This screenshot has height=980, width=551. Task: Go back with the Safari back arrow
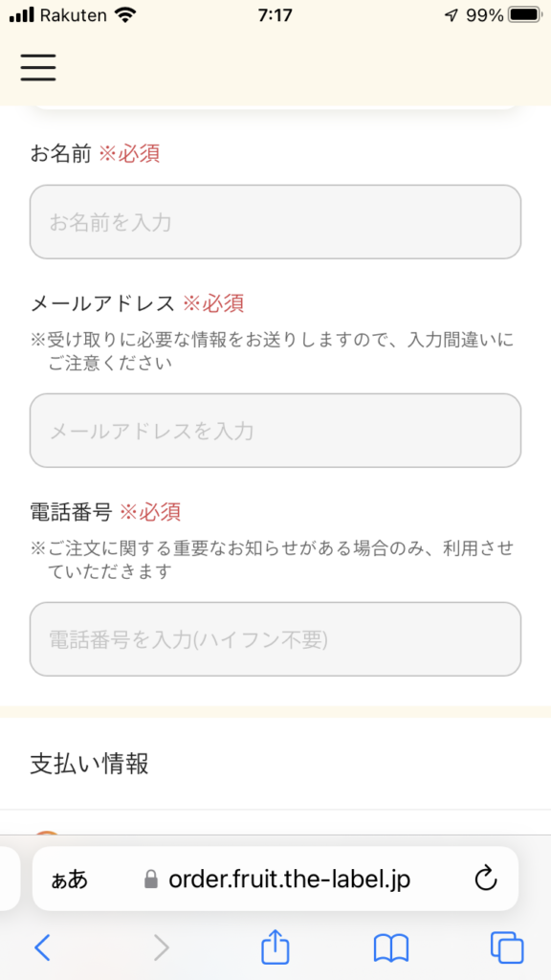click(42, 948)
